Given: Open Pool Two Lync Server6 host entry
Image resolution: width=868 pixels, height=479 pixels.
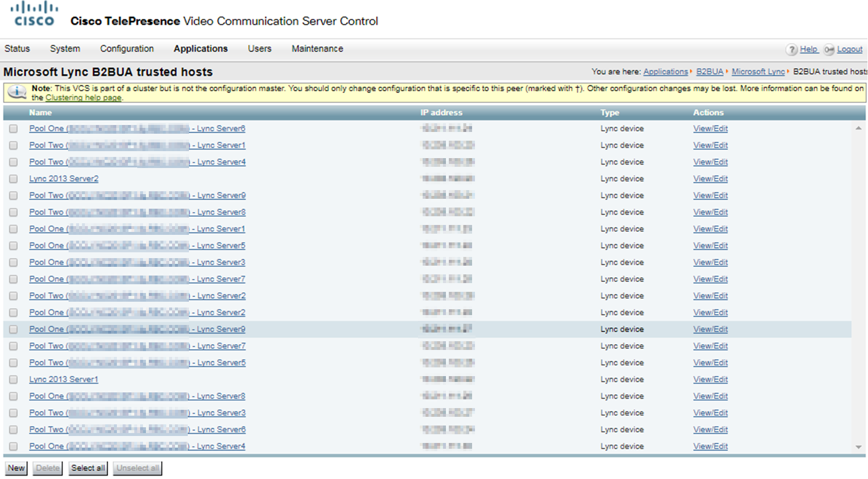Looking at the screenshot, I should [137, 430].
